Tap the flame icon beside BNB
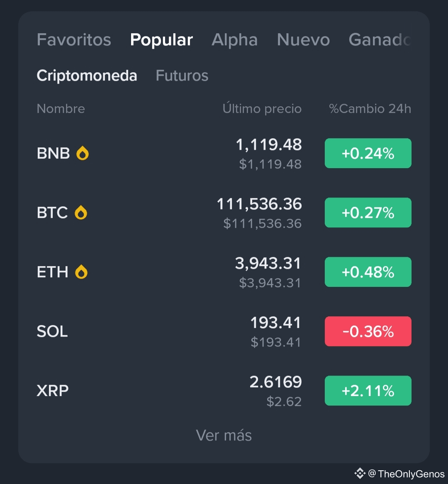Viewport: 448px width, 484px height. pyautogui.click(x=83, y=153)
